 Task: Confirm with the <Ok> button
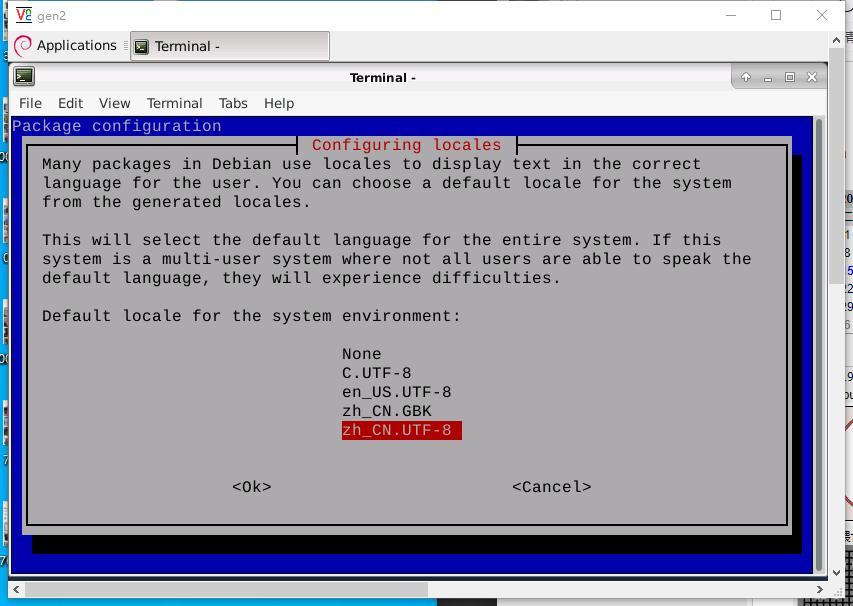pyautogui.click(x=252, y=487)
